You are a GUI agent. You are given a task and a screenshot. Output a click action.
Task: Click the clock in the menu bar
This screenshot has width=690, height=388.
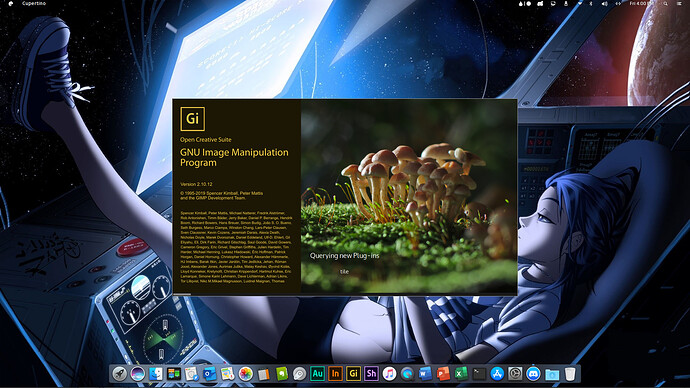pos(641,4)
